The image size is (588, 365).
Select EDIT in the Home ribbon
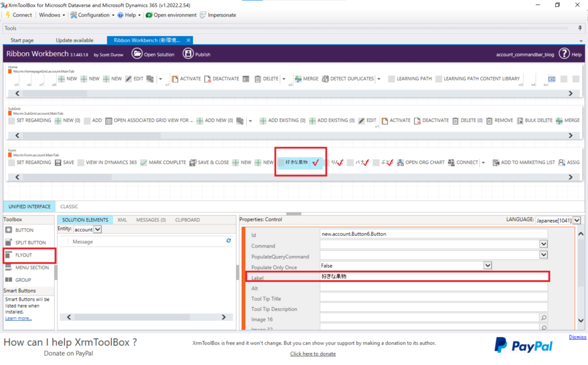pyautogui.click(x=134, y=79)
